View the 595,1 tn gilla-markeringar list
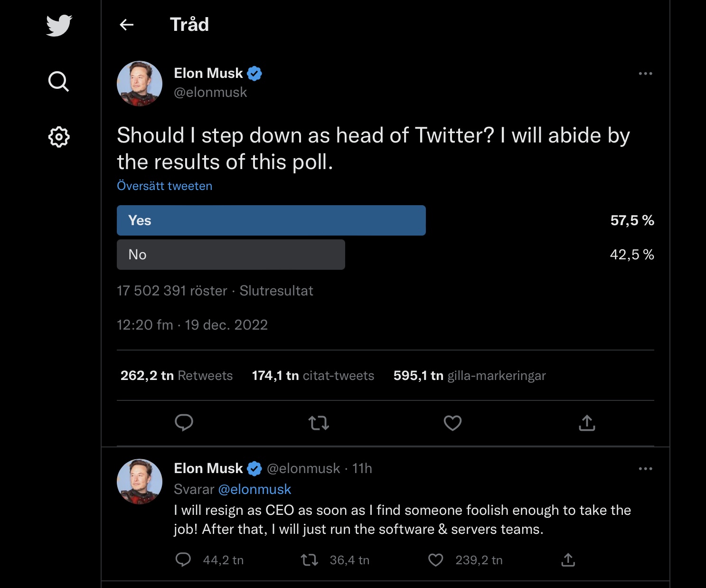The height and width of the screenshot is (588, 706). [470, 376]
